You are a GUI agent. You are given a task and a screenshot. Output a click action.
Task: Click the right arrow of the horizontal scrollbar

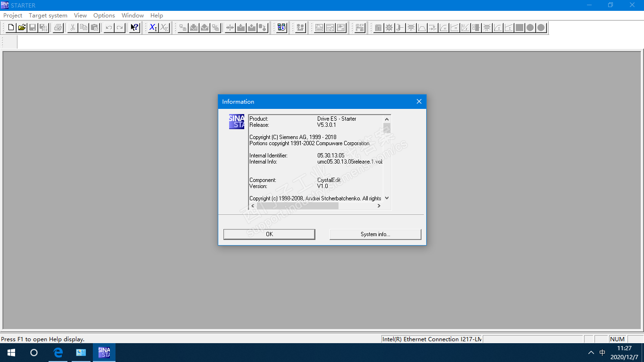[x=379, y=206]
